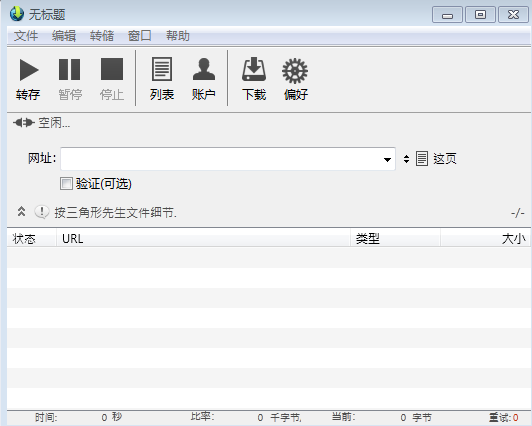This screenshot has height=426, width=532.
Task: Collapse details with the double-chevron arrow
Action: coord(21,211)
